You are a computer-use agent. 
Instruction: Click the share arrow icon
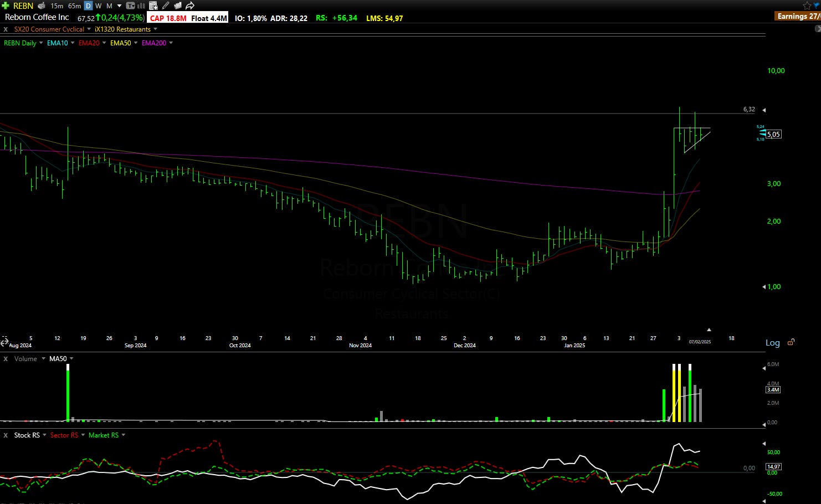click(x=190, y=6)
